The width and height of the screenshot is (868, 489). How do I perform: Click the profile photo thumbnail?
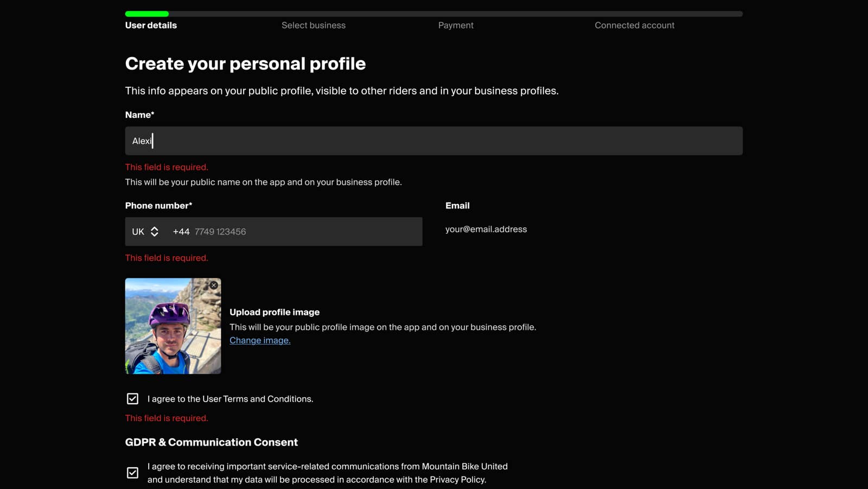(173, 326)
